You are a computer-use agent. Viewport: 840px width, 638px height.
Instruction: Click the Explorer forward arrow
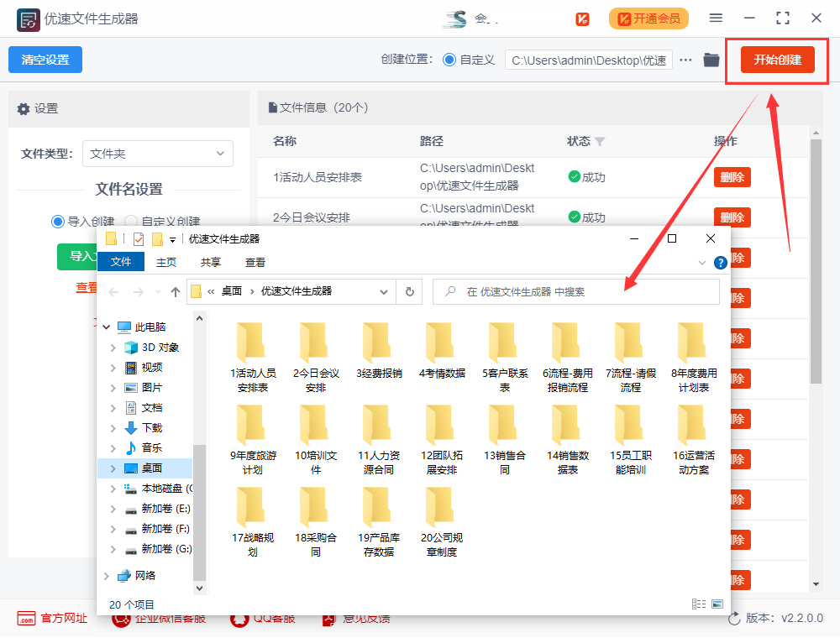[x=139, y=291]
